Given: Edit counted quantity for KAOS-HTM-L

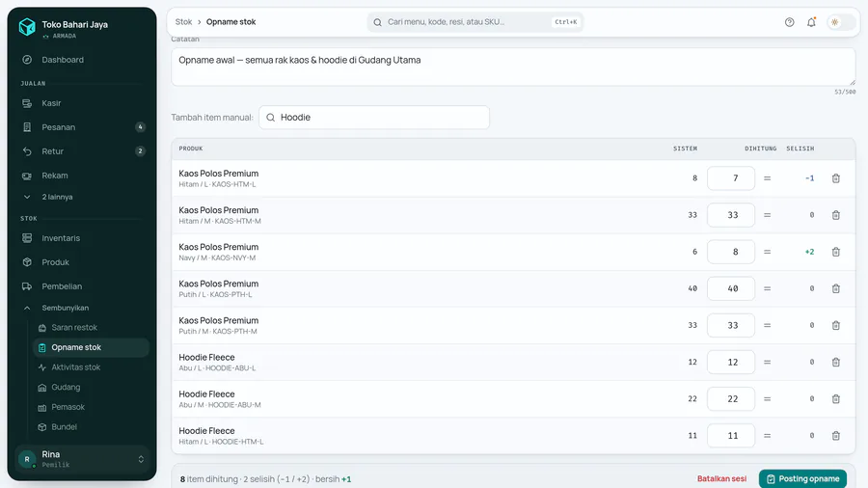Looking at the screenshot, I should tap(731, 178).
